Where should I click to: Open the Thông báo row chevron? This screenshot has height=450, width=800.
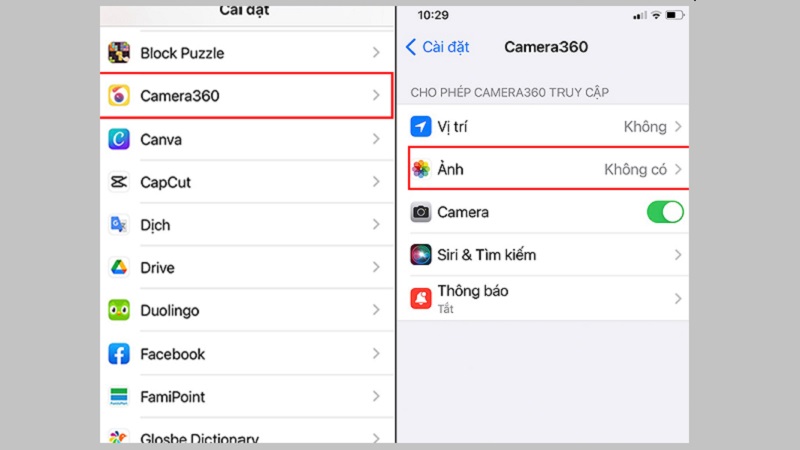[678, 298]
